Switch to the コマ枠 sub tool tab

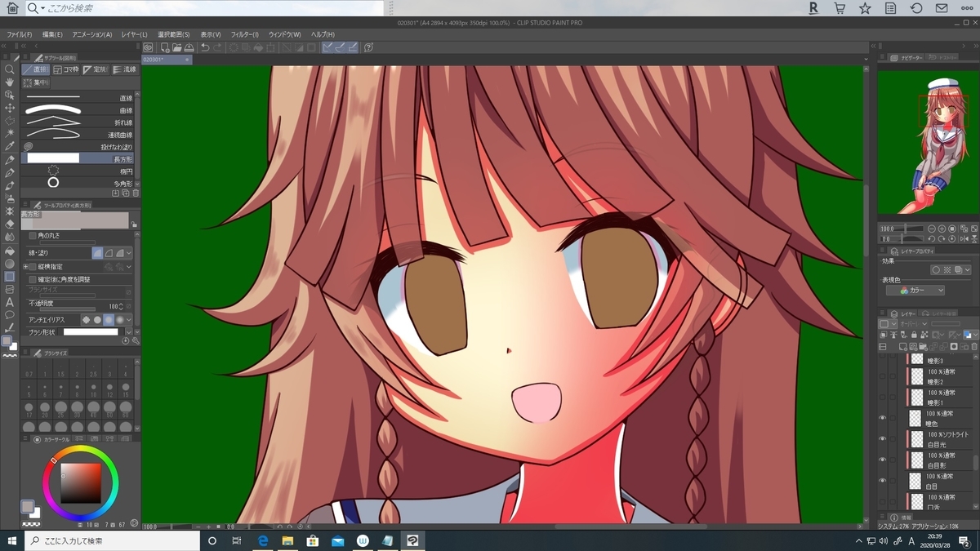[65, 70]
